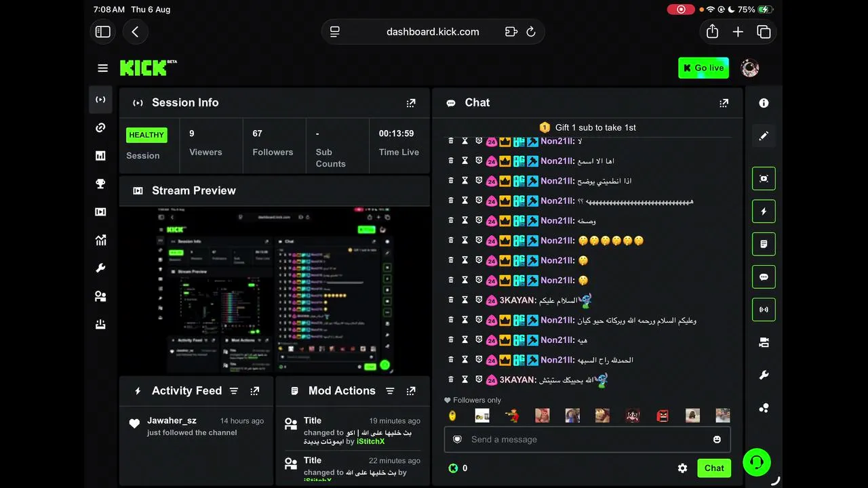
Task: Open the trophy icon in the left sidebar
Action: tap(100, 184)
